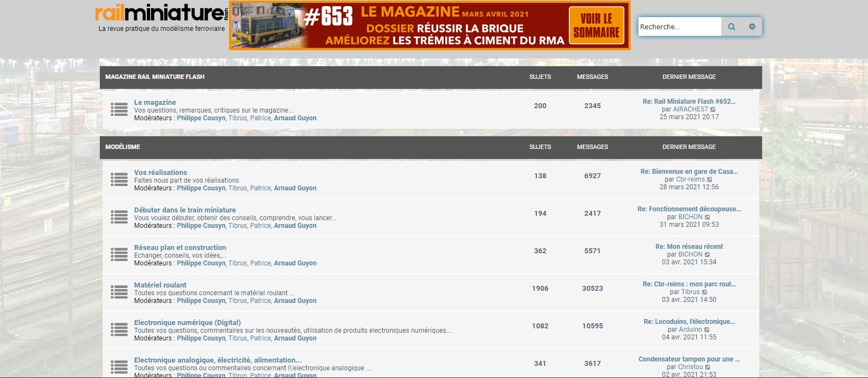The width and height of the screenshot is (868, 378).
Task: Click the 6927 messages count
Action: pos(593,176)
